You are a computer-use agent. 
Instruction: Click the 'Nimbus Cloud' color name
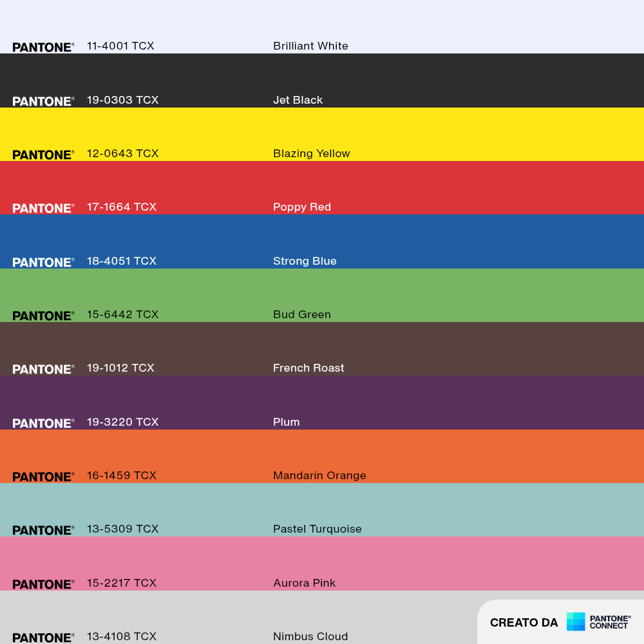pos(310,636)
